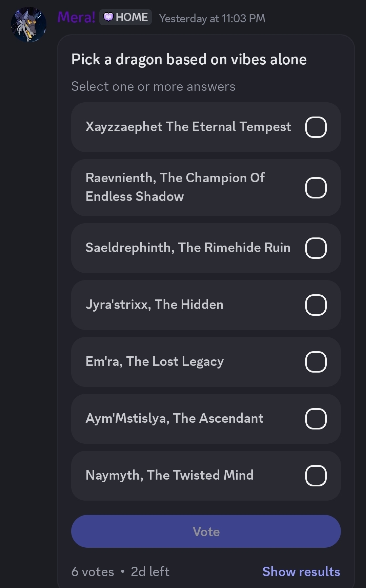Screen dimensions: 366x588
Task: Open Mera's dragon avatar picture
Action: pos(28,24)
